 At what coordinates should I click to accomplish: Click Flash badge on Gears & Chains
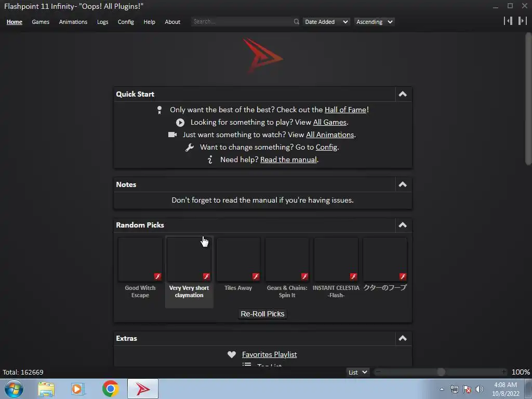click(x=304, y=276)
